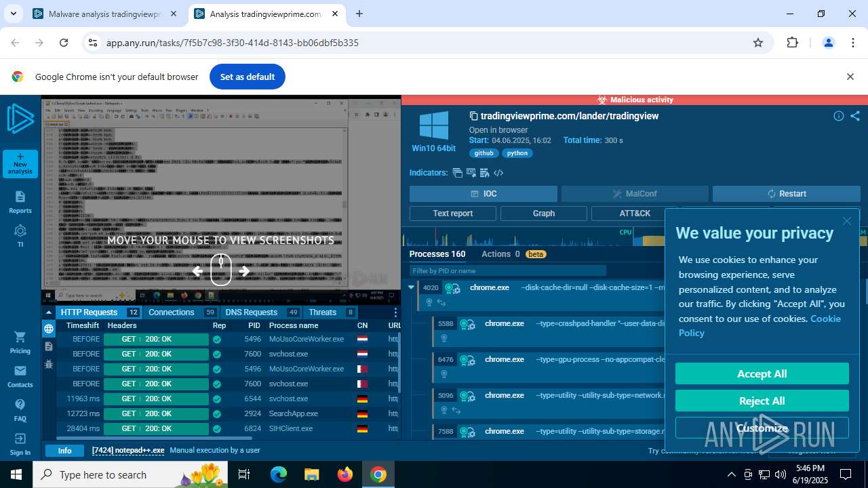This screenshot has width=868, height=488.
Task: Click the Info button in status bar
Action: click(x=64, y=451)
